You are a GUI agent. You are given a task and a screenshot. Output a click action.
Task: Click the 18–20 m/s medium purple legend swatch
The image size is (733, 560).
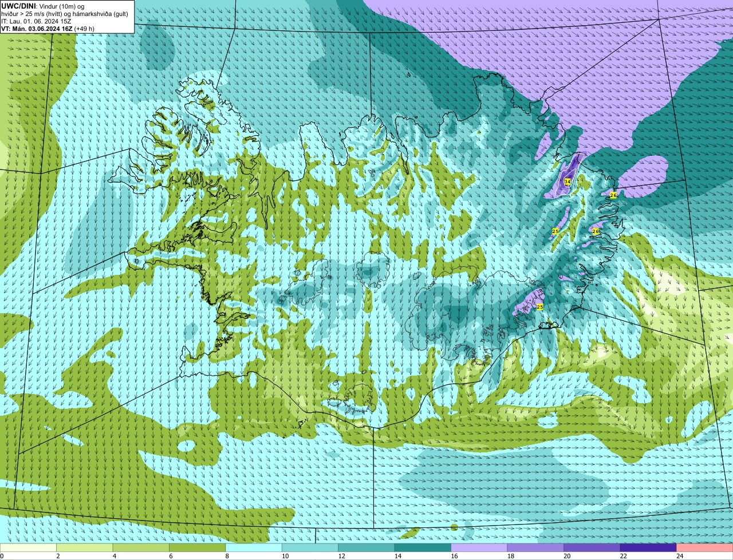tap(535, 547)
